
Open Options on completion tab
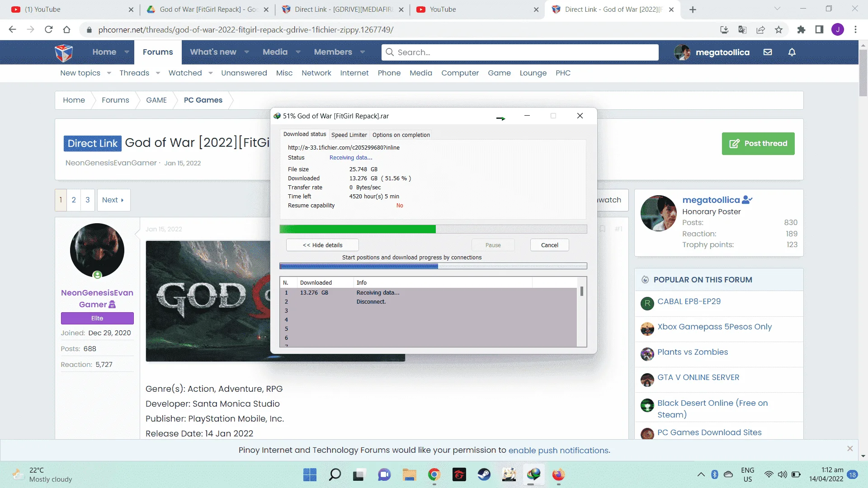pyautogui.click(x=401, y=135)
